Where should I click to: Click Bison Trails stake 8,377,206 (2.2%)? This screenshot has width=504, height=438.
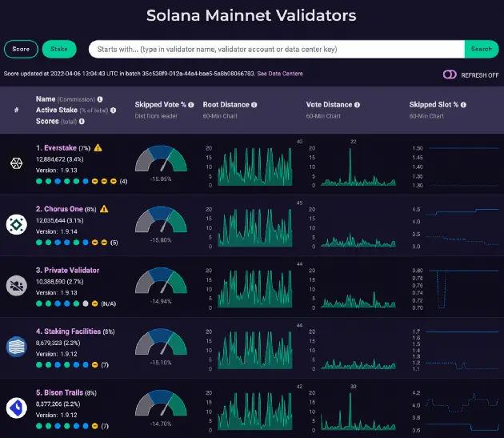click(58, 404)
